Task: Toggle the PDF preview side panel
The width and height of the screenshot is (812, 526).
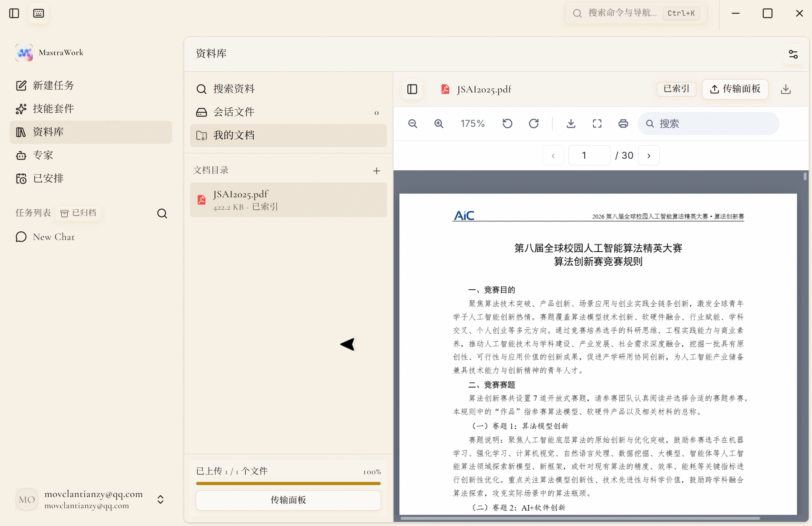Action: click(x=412, y=89)
